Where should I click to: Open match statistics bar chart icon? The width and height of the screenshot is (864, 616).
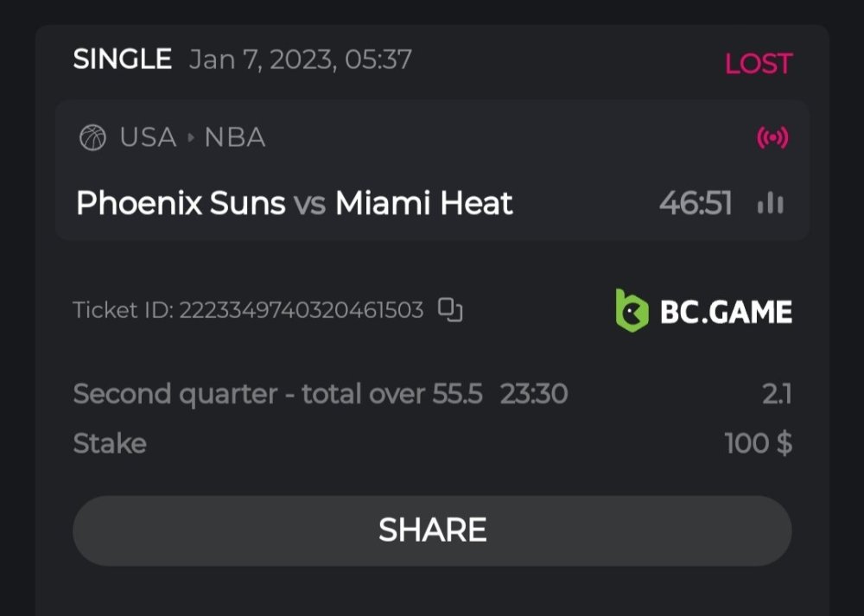(770, 204)
